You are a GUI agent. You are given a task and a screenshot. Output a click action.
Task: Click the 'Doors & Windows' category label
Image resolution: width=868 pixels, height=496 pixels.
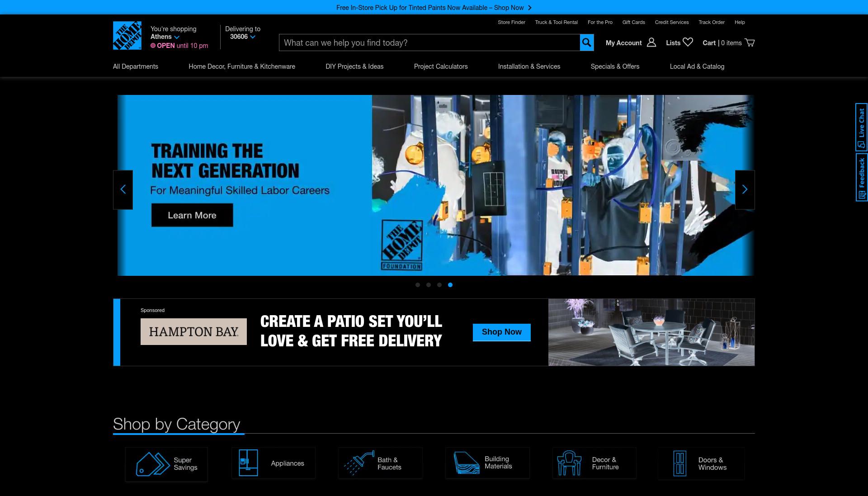coord(712,464)
